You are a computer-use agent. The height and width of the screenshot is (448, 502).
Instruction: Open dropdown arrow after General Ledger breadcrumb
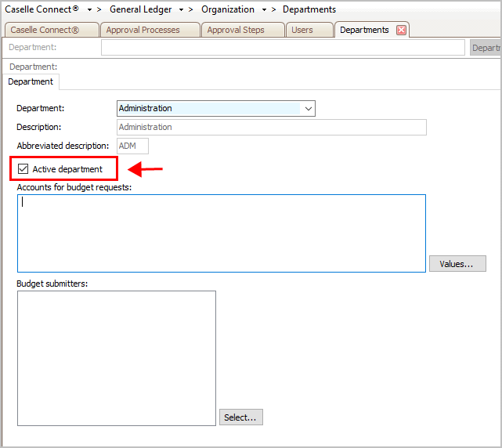coord(181,9)
